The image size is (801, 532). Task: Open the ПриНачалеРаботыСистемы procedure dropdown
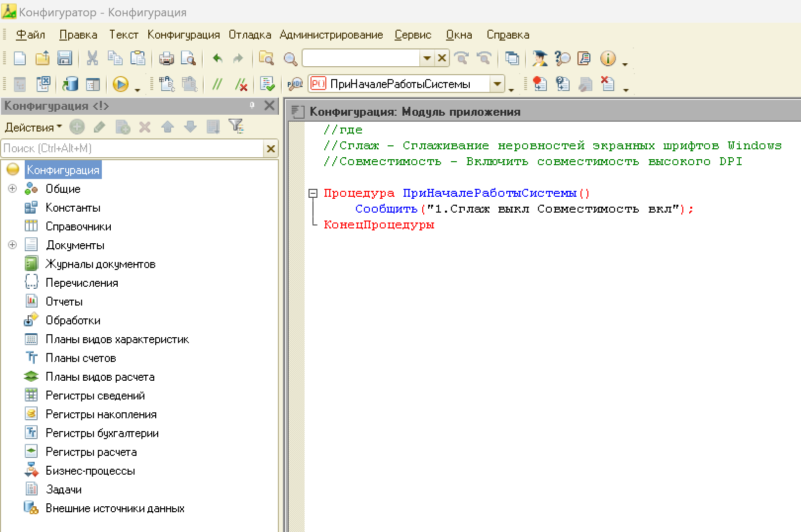tap(497, 84)
